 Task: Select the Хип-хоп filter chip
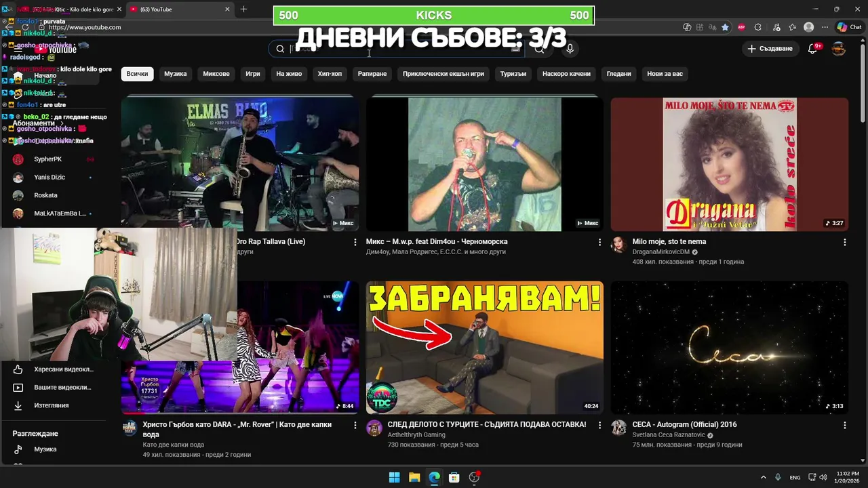pyautogui.click(x=330, y=74)
